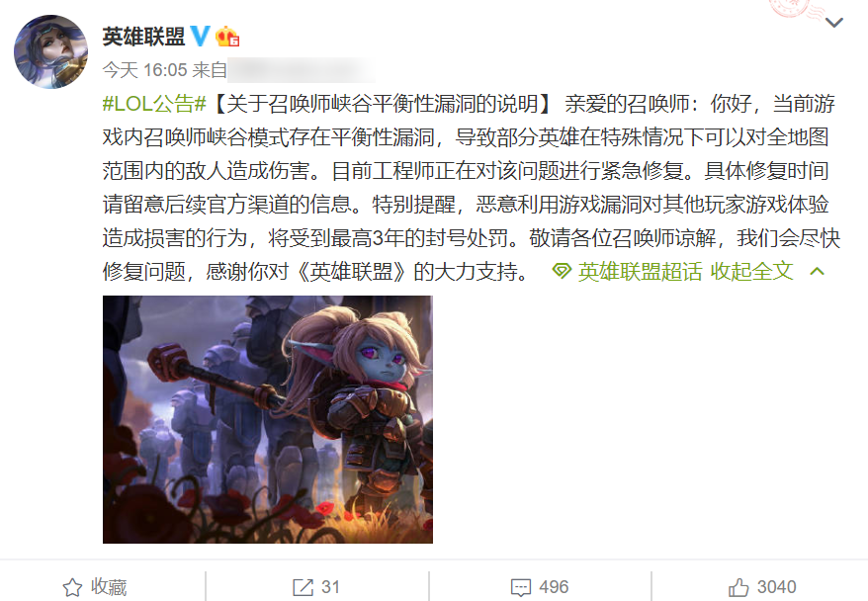Collapse post with 收起全文
868x601 pixels.
(x=751, y=271)
